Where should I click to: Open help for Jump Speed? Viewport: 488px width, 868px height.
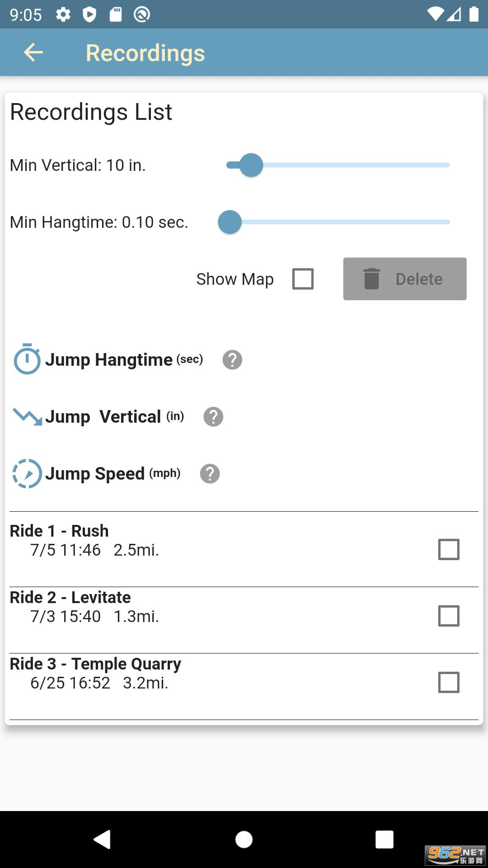(210, 474)
